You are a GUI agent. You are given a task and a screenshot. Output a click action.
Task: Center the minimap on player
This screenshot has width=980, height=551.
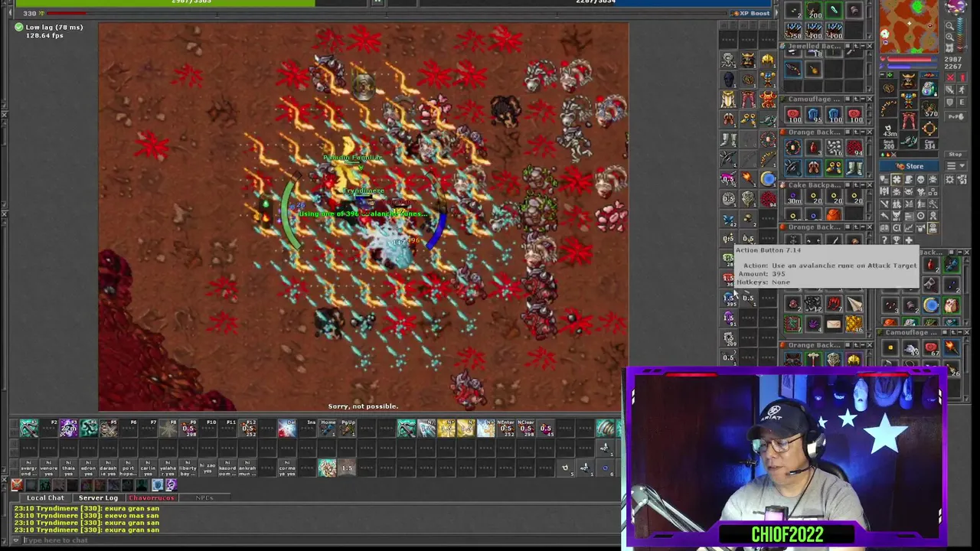tap(950, 47)
